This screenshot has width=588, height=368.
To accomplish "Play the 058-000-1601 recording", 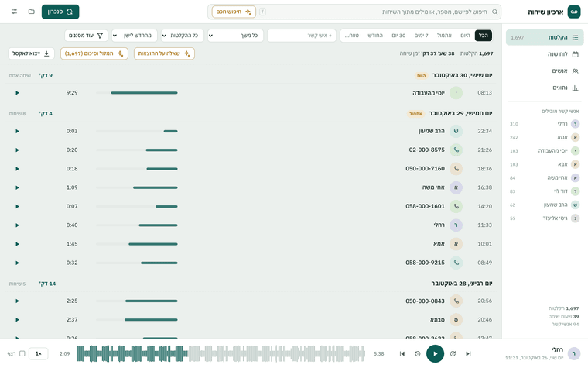I will point(17,206).
